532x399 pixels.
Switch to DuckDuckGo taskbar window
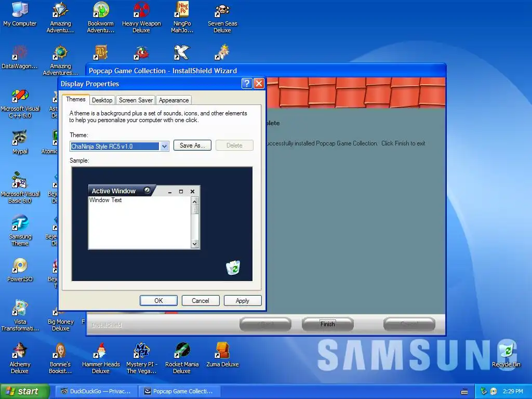(96, 391)
